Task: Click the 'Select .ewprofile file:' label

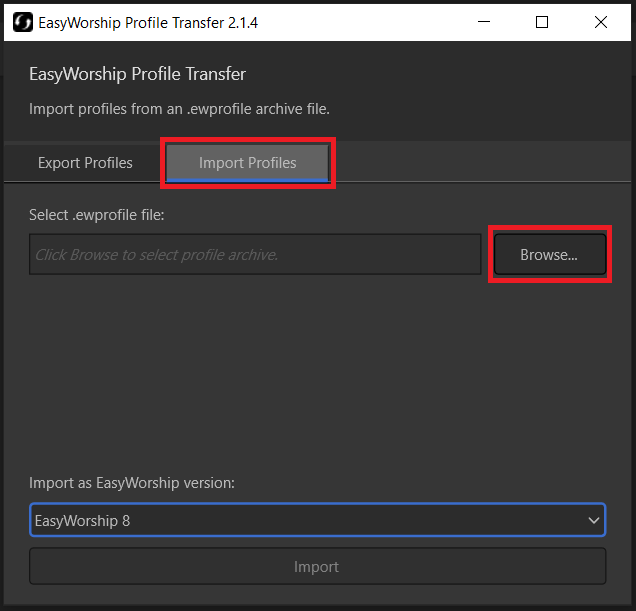Action: coord(97,215)
